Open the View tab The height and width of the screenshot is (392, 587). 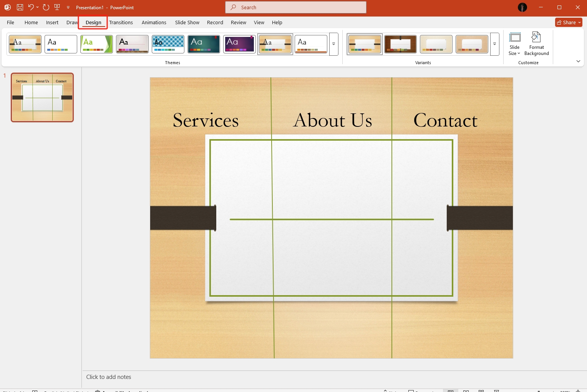259,22
